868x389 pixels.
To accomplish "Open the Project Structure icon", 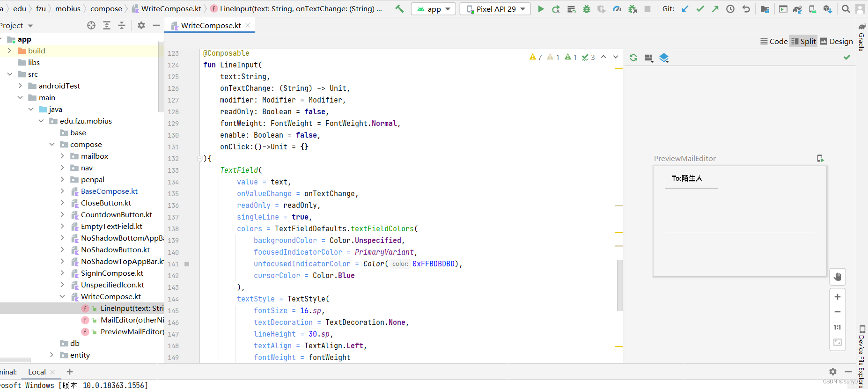I will (x=765, y=9).
